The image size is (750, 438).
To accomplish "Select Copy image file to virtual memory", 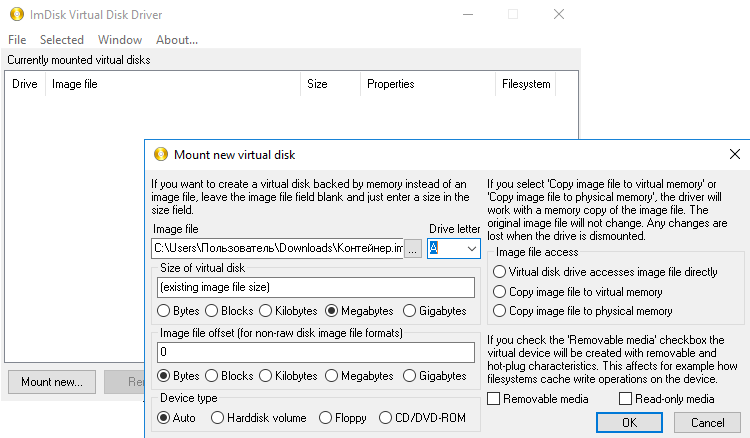I will tap(577, 292).
